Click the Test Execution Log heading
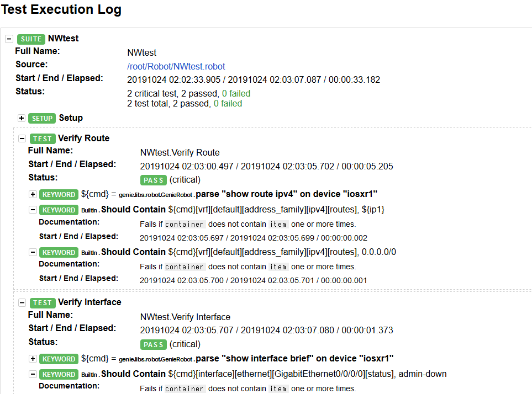532x394 pixels. pyautogui.click(x=61, y=9)
